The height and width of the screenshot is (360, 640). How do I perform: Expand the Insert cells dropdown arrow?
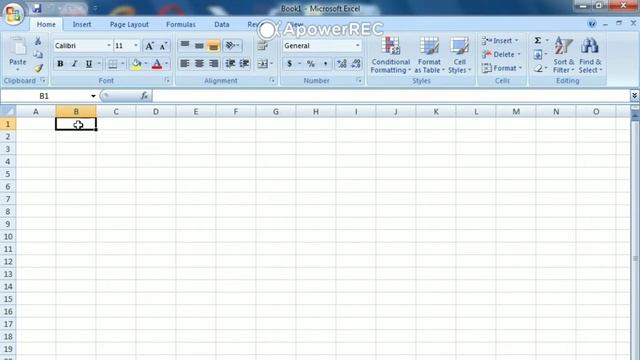[517, 41]
